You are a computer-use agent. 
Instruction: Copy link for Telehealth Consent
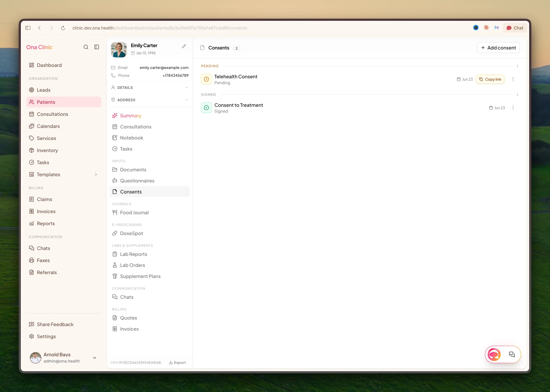click(x=490, y=79)
